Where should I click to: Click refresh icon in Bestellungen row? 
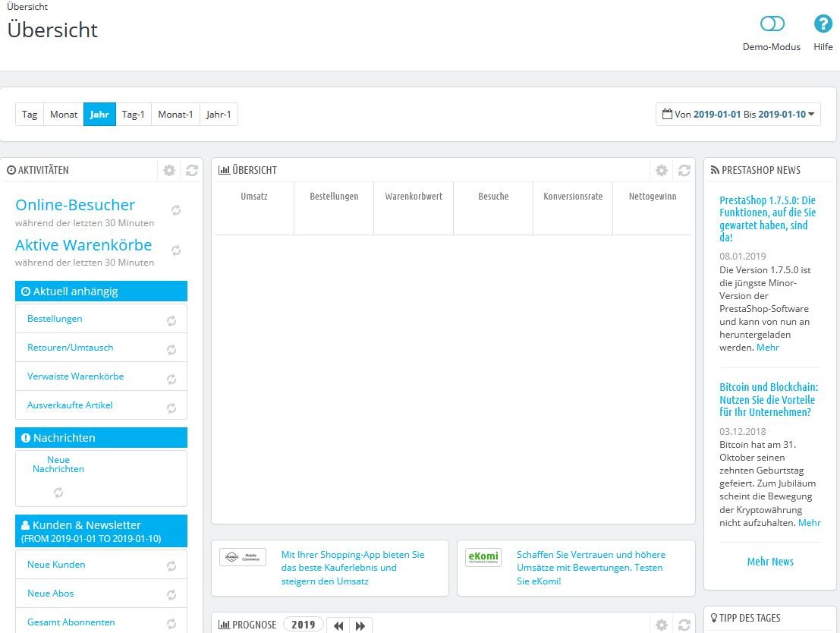171,321
